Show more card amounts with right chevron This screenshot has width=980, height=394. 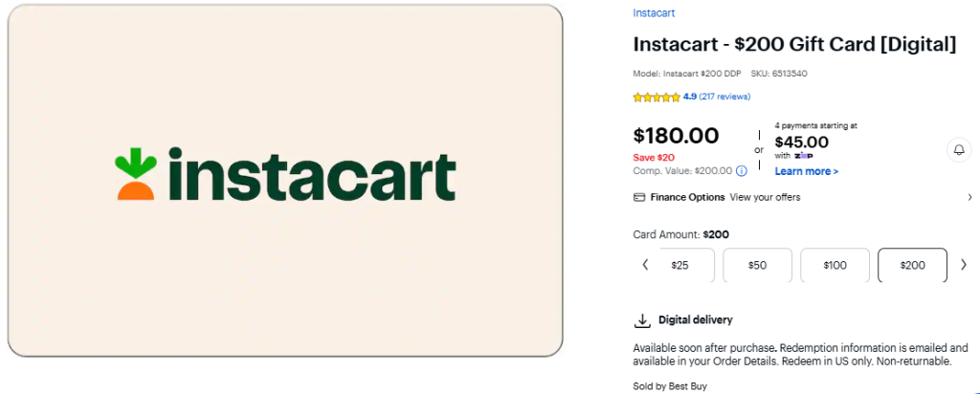[x=963, y=265]
